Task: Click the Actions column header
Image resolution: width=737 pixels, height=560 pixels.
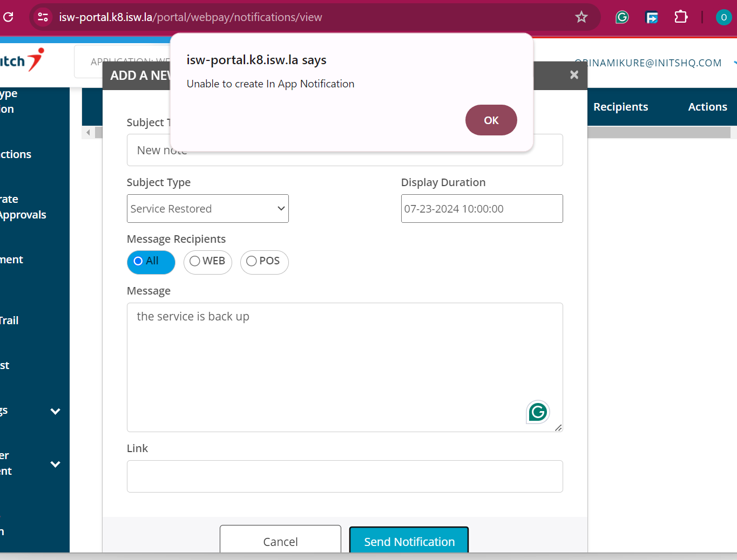Action: point(707,107)
